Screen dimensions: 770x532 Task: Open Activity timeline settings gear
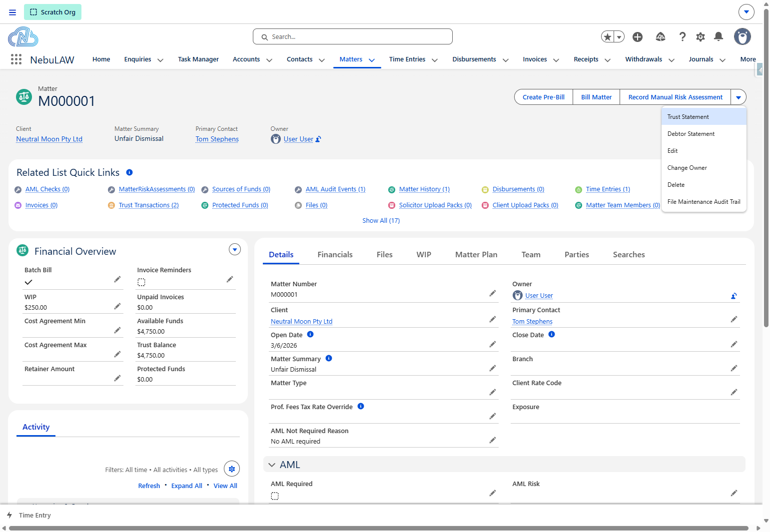[x=232, y=469]
